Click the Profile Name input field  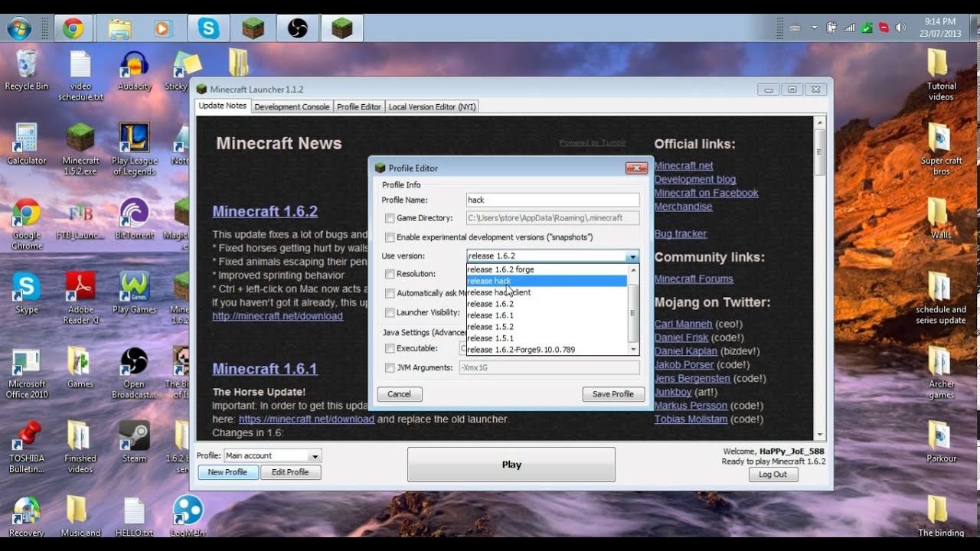pyautogui.click(x=553, y=200)
